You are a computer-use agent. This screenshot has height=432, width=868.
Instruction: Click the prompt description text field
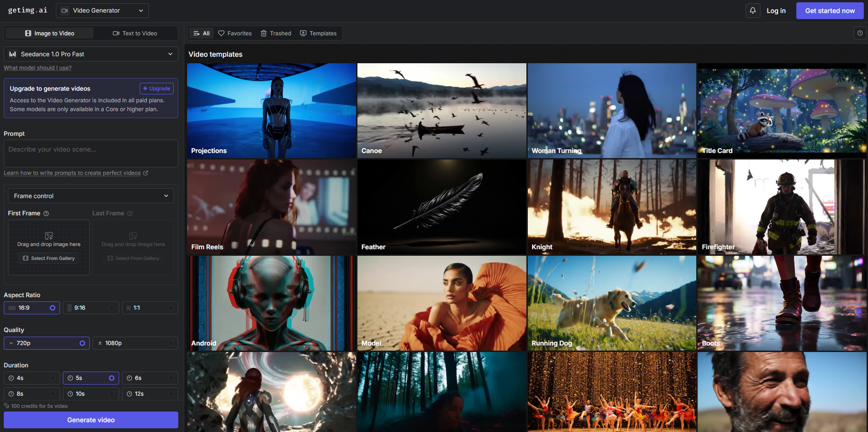coord(91,153)
